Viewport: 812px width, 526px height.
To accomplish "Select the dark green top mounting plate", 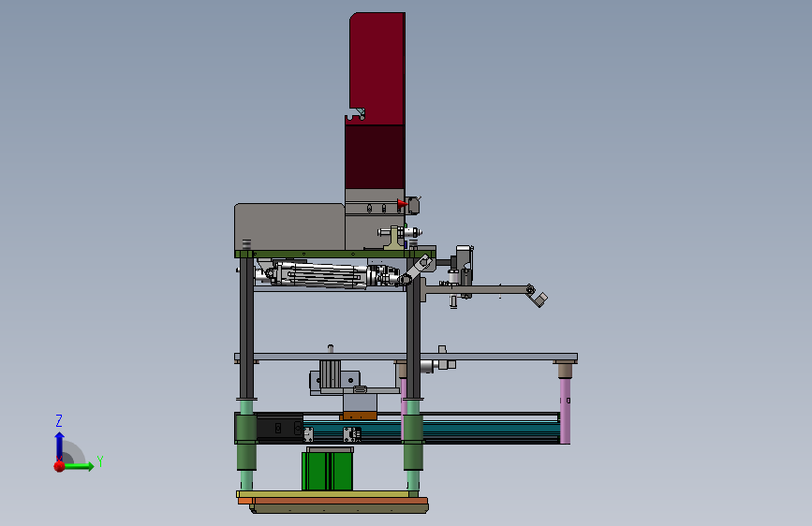I will click(x=334, y=255).
